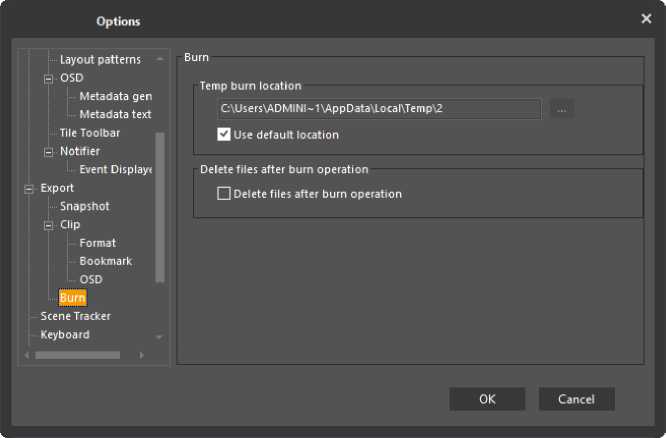
Task: Enable Delete files after burn operation
Action: pyautogui.click(x=224, y=194)
